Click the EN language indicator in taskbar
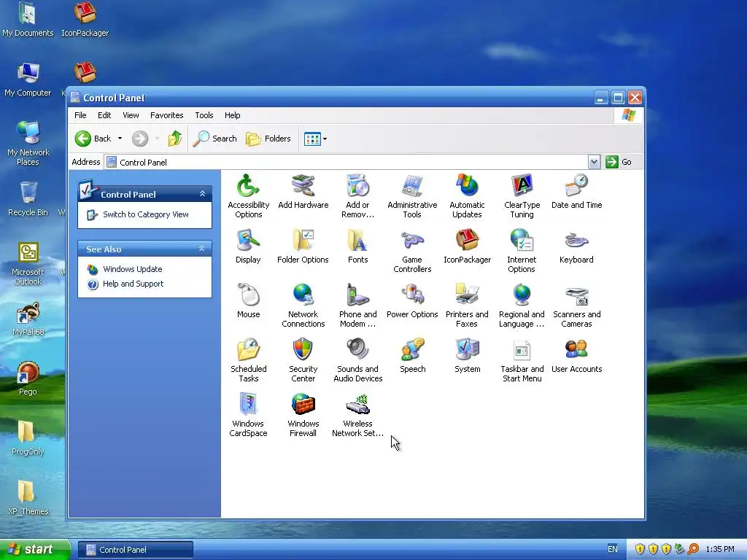747x560 pixels. tap(613, 549)
